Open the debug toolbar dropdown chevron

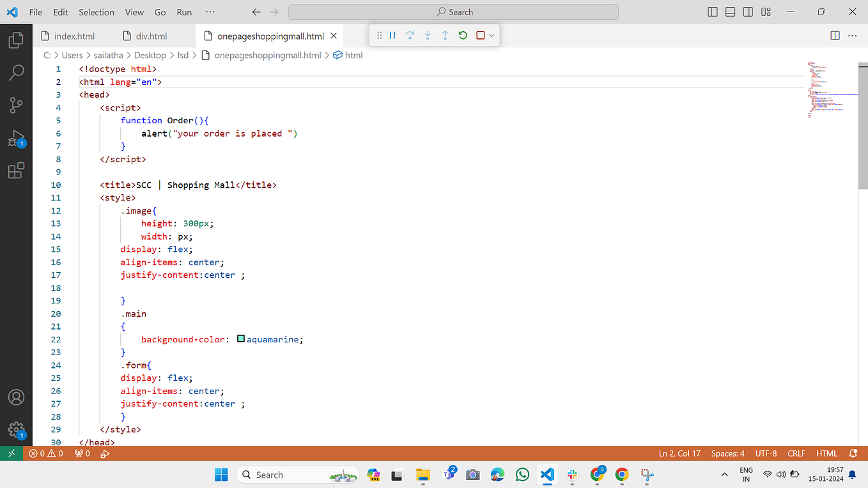490,35
